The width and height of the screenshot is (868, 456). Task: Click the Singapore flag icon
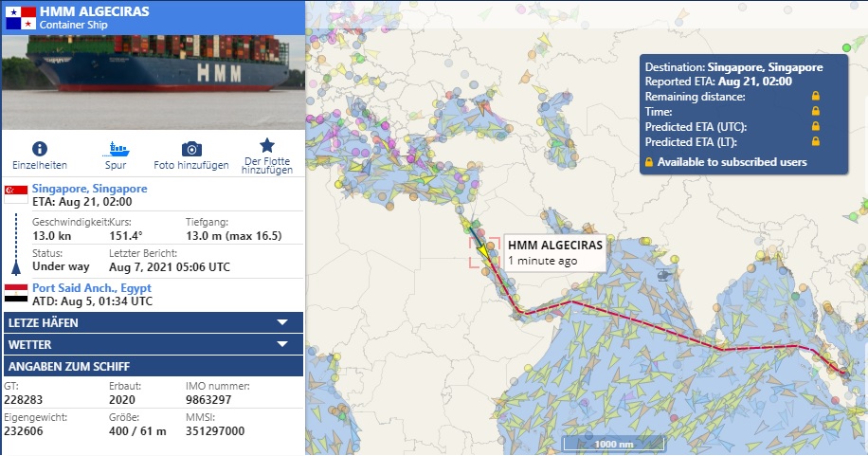coord(16,194)
